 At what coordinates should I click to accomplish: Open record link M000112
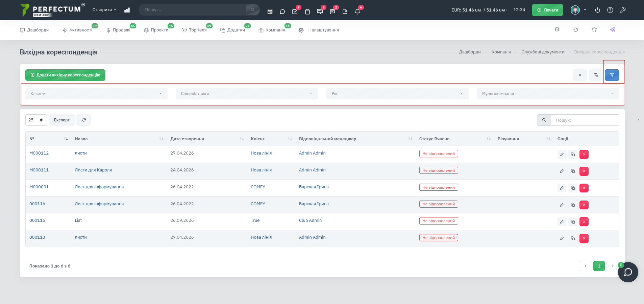point(39,153)
